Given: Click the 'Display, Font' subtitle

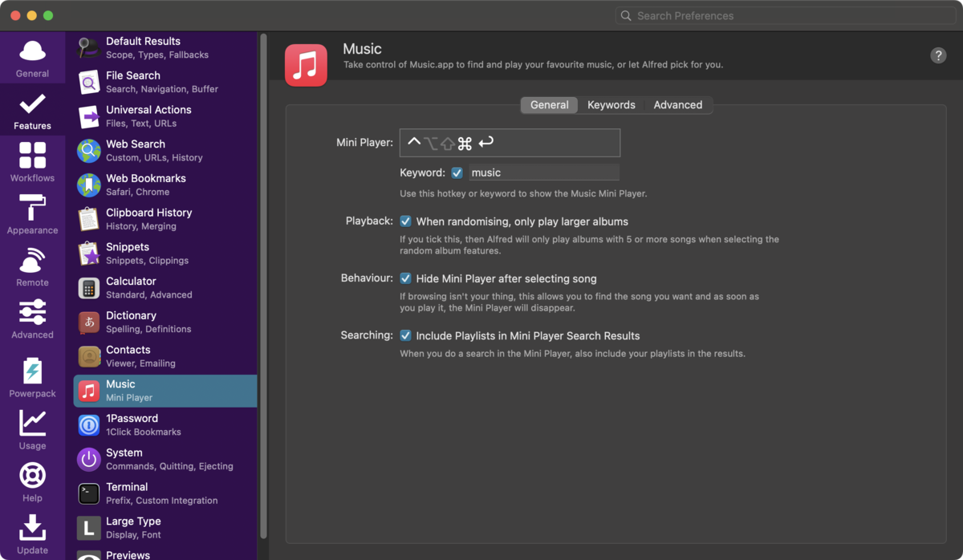Looking at the screenshot, I should (133, 535).
